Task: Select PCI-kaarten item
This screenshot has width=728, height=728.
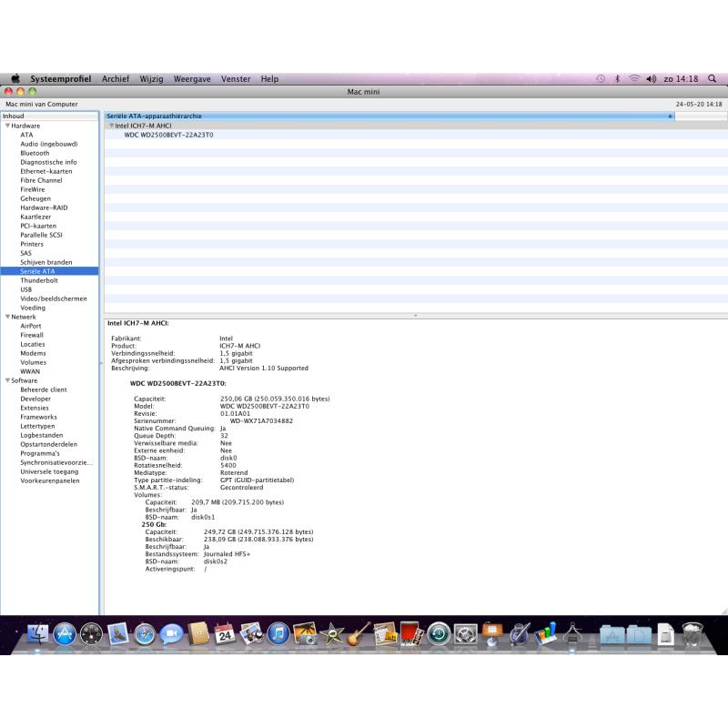Action: point(38,226)
